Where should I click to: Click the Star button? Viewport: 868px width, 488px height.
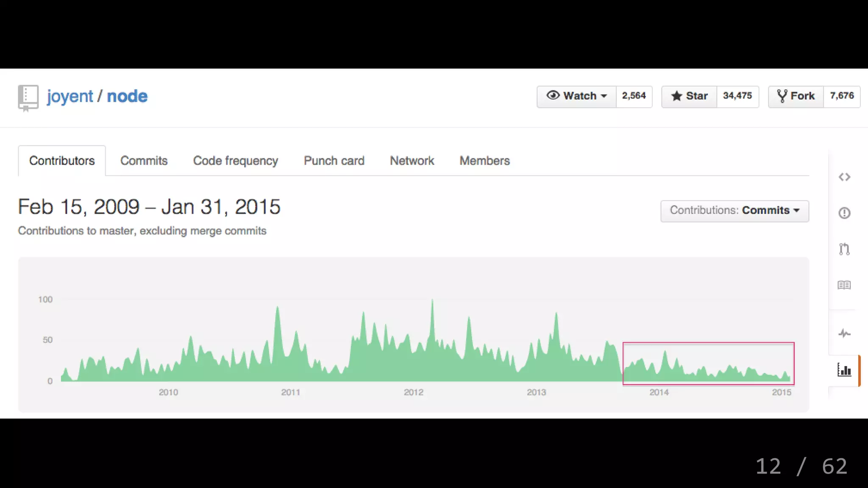pos(690,96)
